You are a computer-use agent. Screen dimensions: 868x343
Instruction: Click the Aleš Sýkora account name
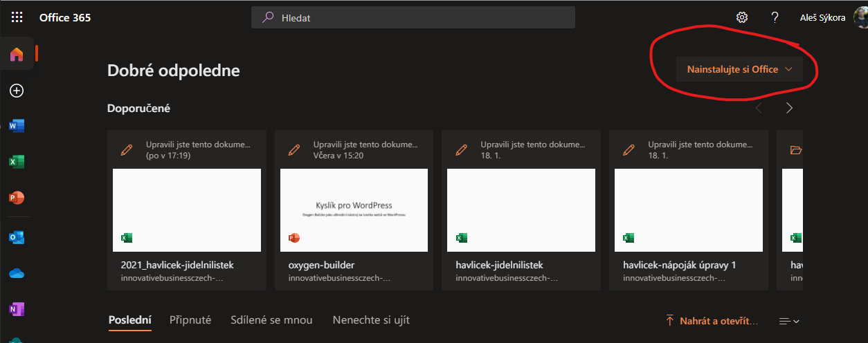point(822,17)
